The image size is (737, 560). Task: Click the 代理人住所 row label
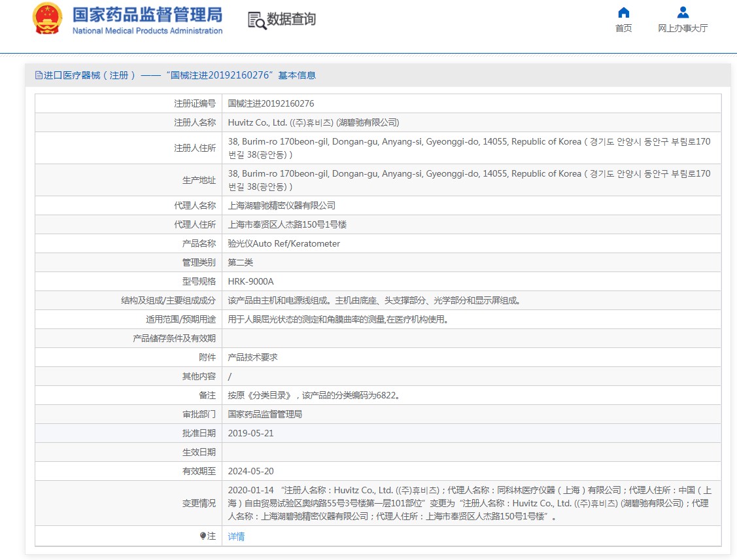pyautogui.click(x=195, y=225)
